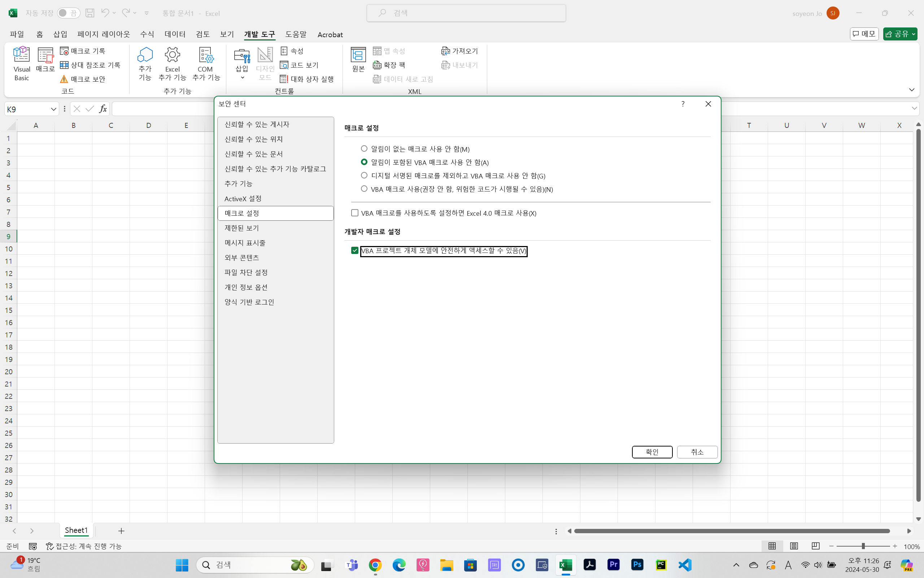924x578 pixels.
Task: Open 메모 comments button
Action: pos(864,34)
